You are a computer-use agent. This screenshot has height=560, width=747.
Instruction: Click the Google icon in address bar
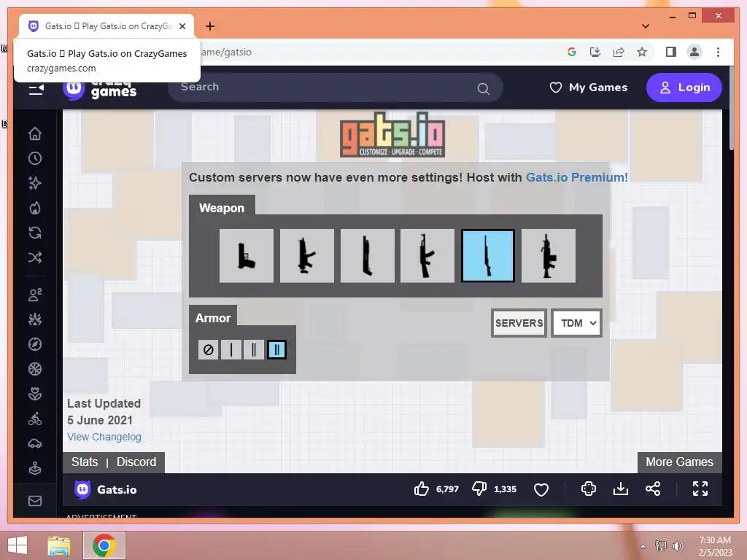572,52
